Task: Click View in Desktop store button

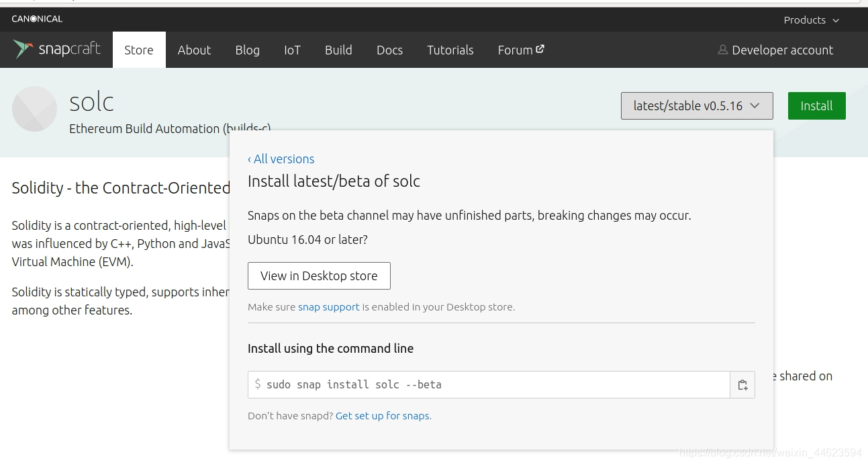Action: click(x=319, y=276)
